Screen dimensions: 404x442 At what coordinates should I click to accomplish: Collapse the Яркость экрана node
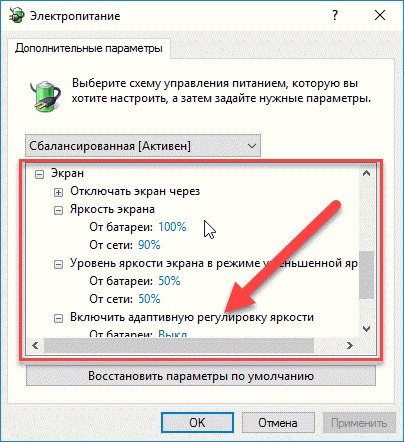(x=58, y=210)
